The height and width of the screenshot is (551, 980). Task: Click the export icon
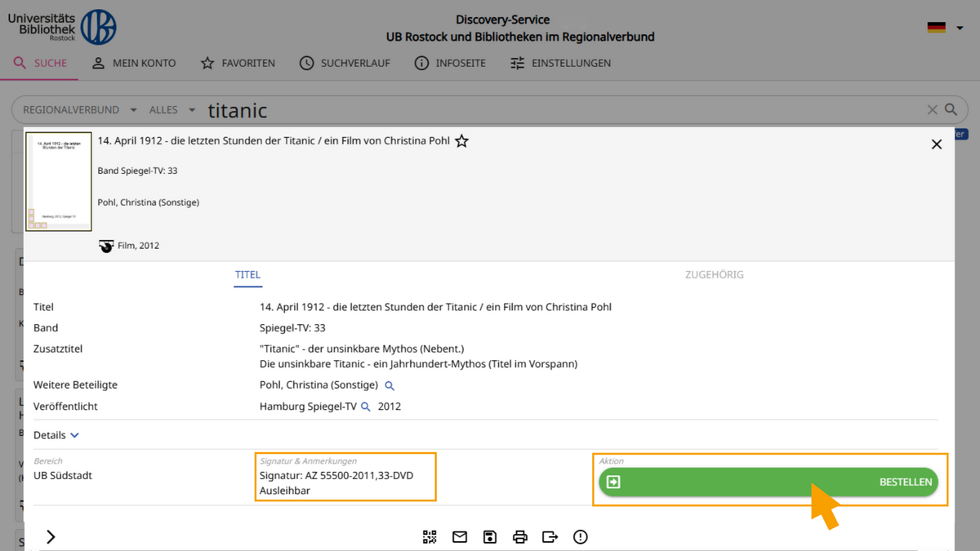pos(550,536)
